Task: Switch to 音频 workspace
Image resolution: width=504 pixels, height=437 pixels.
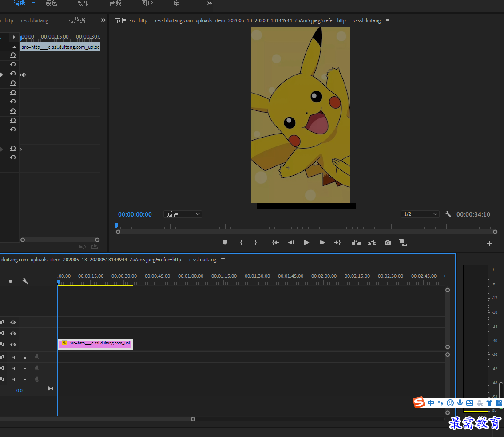Action: coord(115,3)
